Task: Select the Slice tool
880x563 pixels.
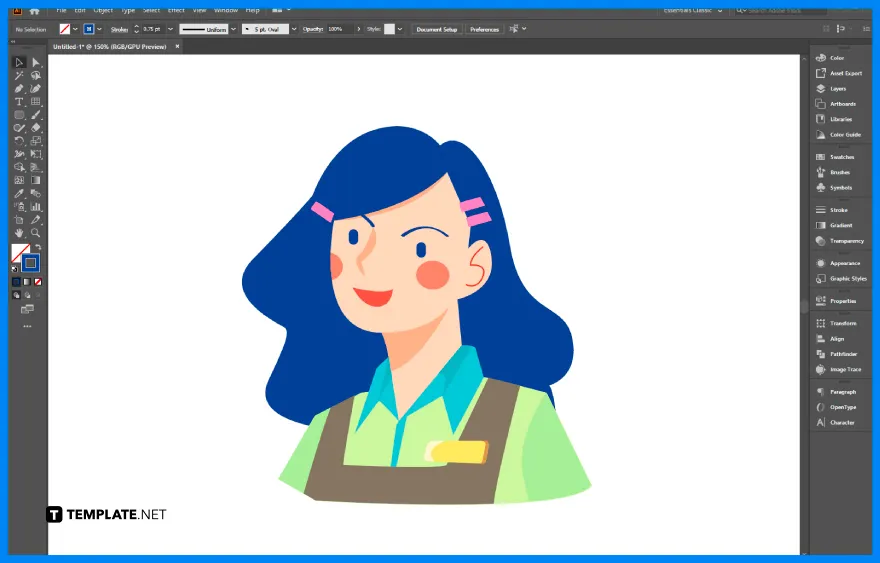Action: (x=36, y=220)
